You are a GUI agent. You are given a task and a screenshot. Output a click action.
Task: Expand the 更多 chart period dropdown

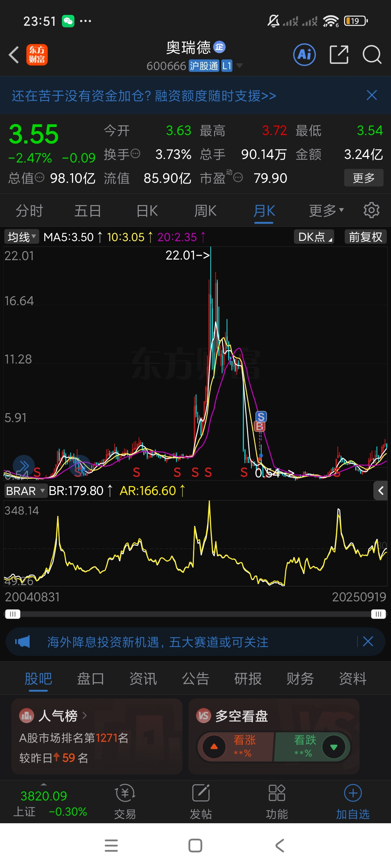tap(326, 211)
